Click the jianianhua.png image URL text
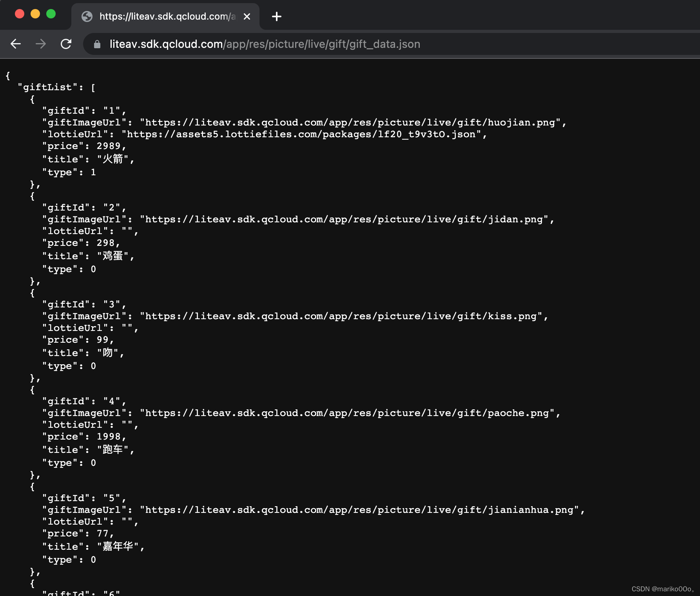 (360, 510)
